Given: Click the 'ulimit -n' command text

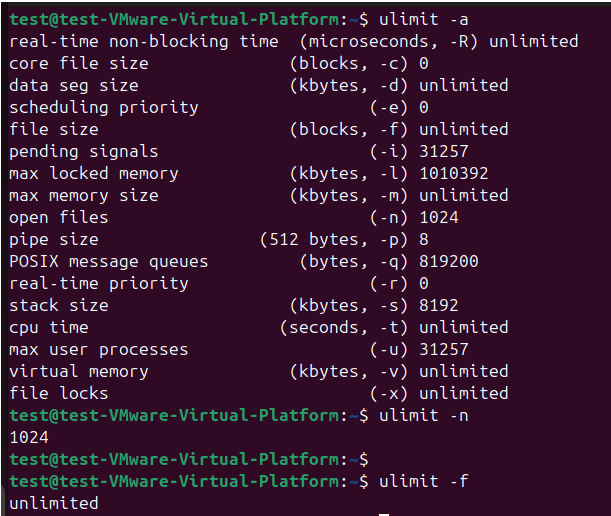Looking at the screenshot, I should [x=423, y=415].
